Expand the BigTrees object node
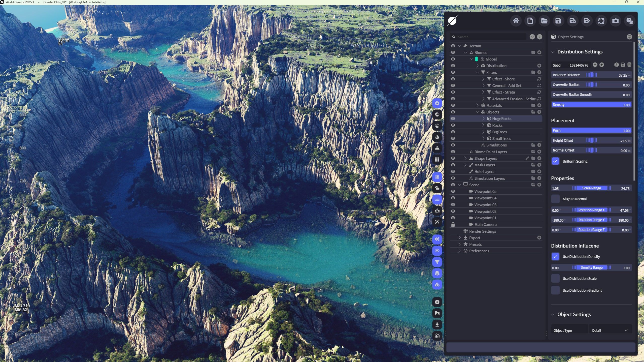This screenshot has height=362, width=644. (483, 132)
